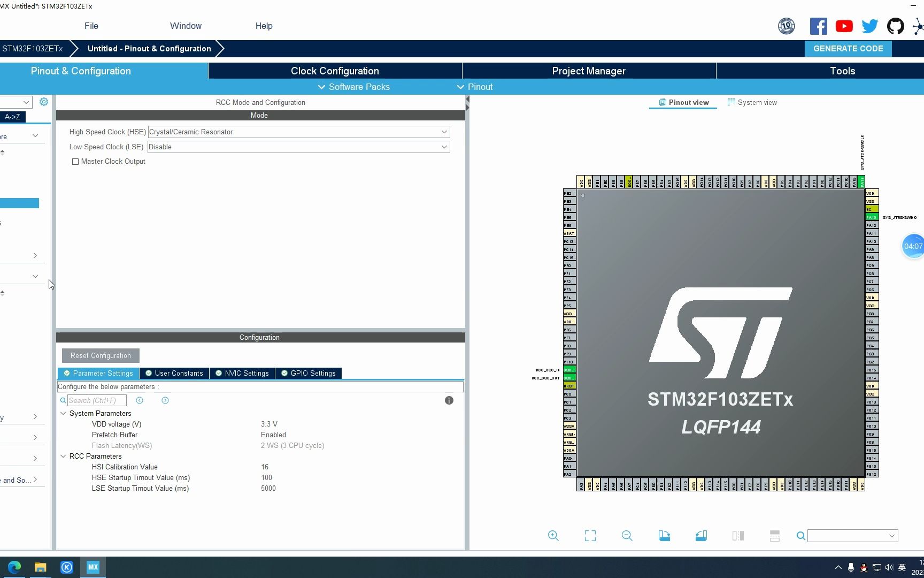Screen dimensions: 924x578
Task: Open the NVIC Settings tab
Action: [x=242, y=373]
